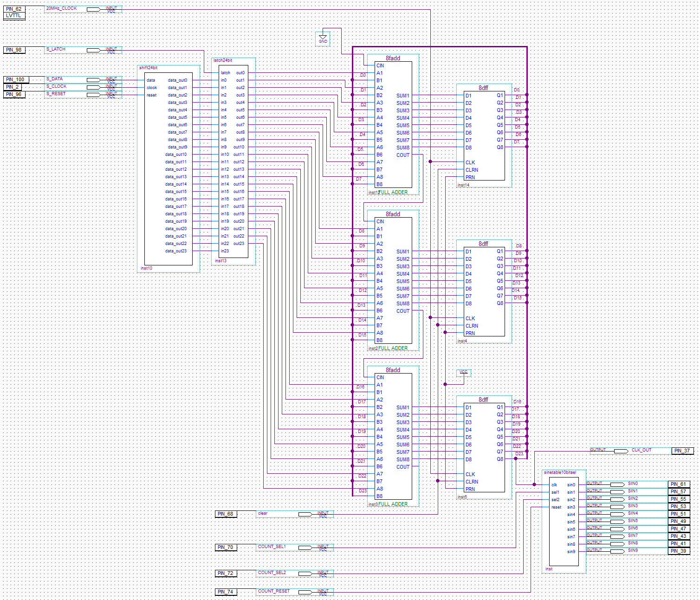Select the VCC power symbol
The image size is (700, 600).
point(463,372)
